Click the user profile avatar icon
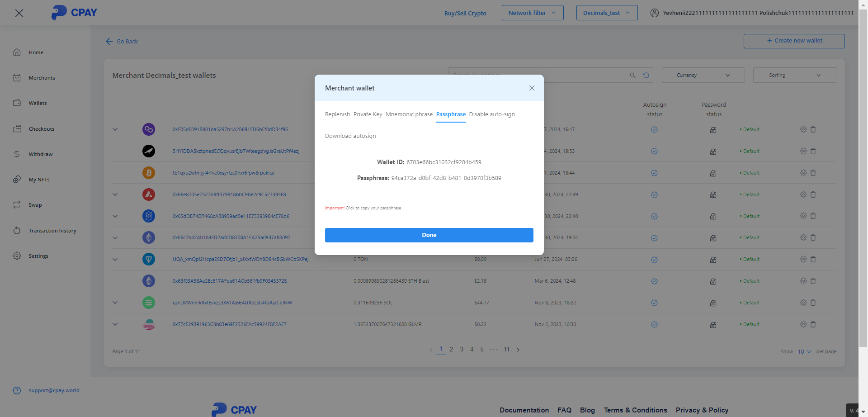The height and width of the screenshot is (417, 868). point(654,13)
